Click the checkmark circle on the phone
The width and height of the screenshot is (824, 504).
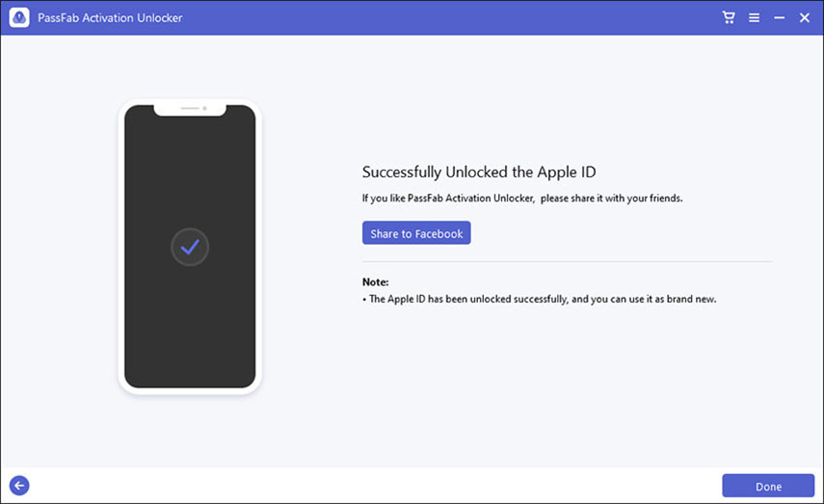(190, 248)
